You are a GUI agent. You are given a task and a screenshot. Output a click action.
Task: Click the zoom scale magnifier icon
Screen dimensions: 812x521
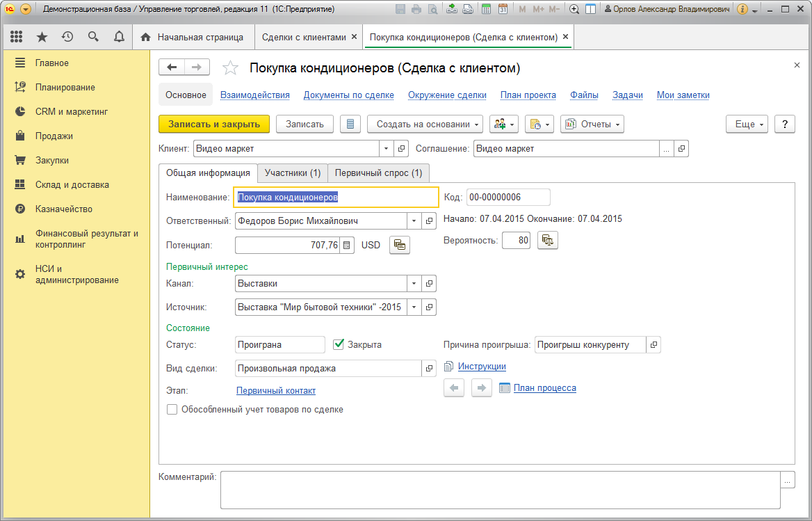pyautogui.click(x=574, y=9)
